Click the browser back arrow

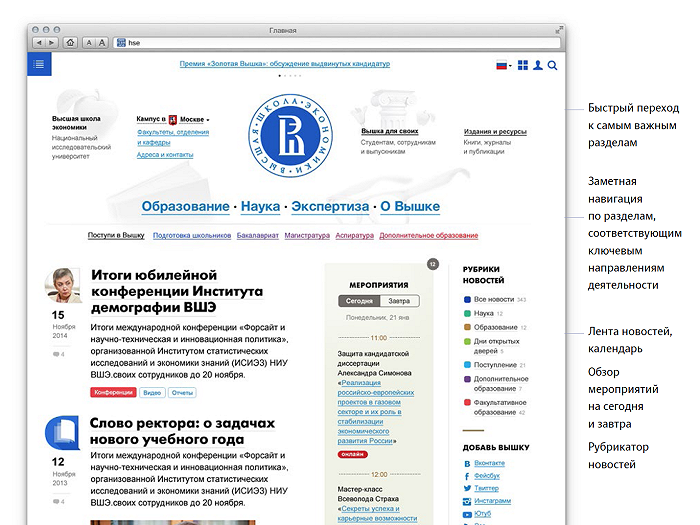tap(39, 43)
